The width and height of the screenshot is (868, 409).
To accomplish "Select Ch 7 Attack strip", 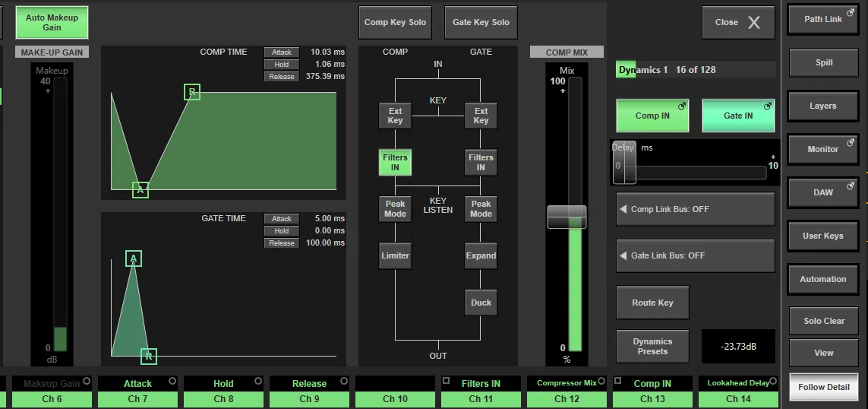I will (x=138, y=392).
